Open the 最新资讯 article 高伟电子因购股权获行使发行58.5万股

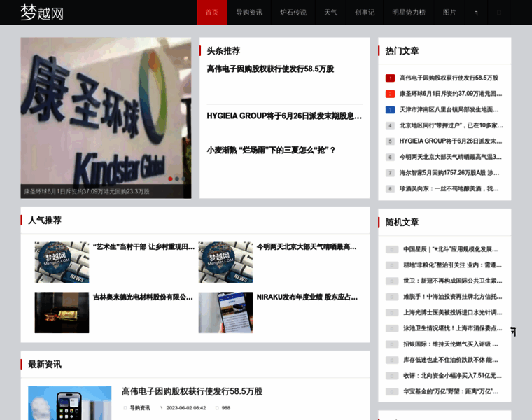(192, 392)
